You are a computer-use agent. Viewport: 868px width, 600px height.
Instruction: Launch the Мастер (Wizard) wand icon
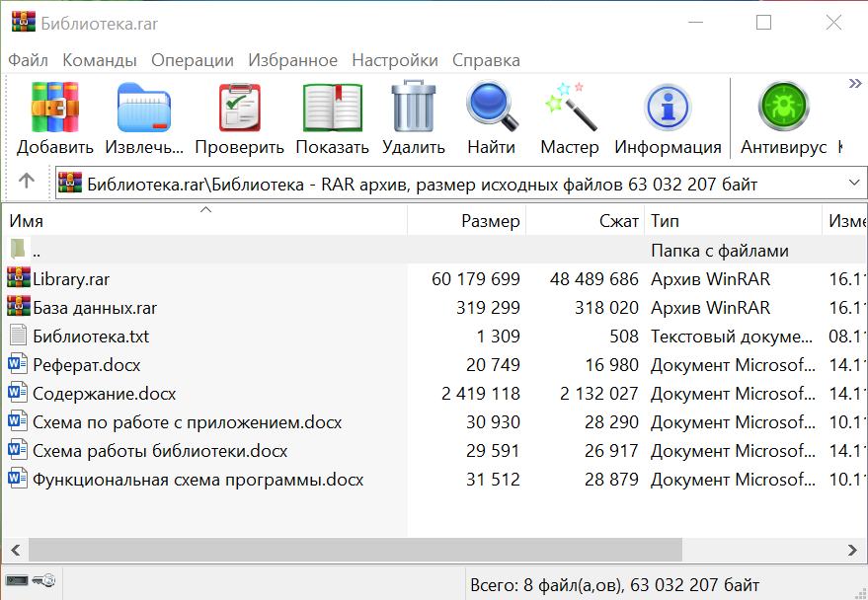tap(570, 108)
